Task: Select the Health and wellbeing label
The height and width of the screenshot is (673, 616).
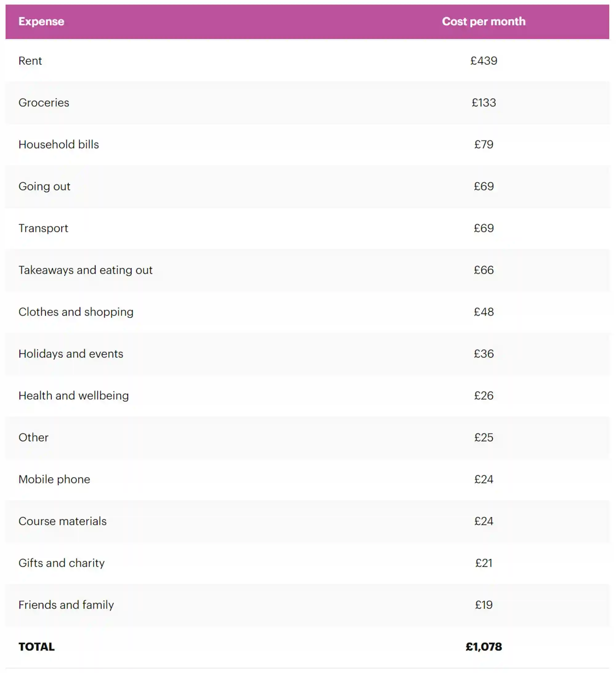Action: tap(73, 395)
